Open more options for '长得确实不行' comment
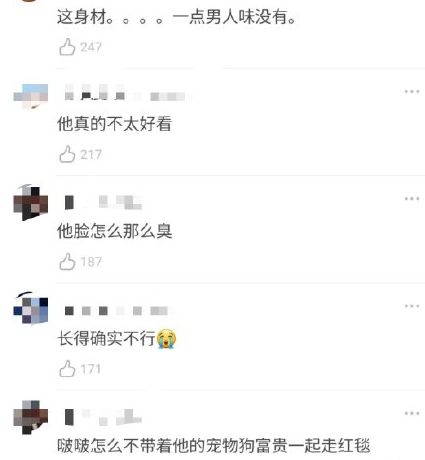This screenshot has height=460, width=425. (412, 306)
